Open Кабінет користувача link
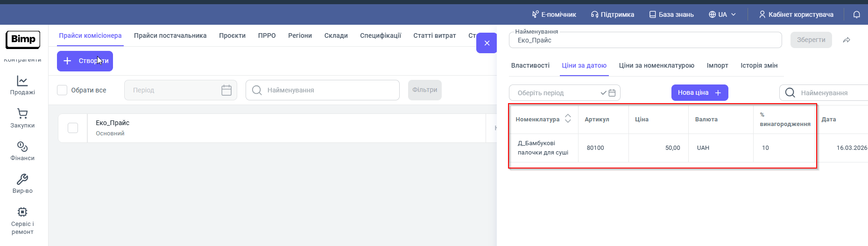The width and height of the screenshot is (868, 246). [x=796, y=14]
